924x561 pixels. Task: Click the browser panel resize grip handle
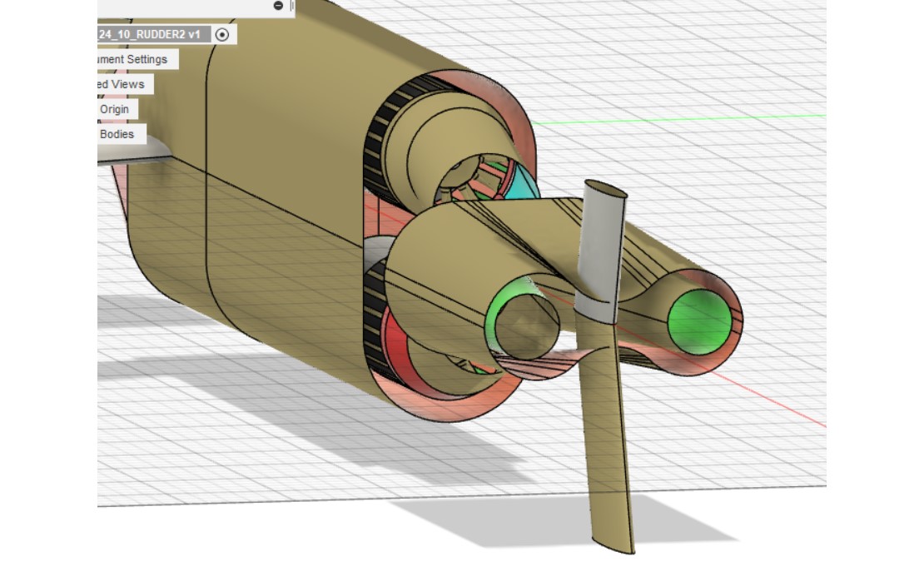click(x=291, y=5)
